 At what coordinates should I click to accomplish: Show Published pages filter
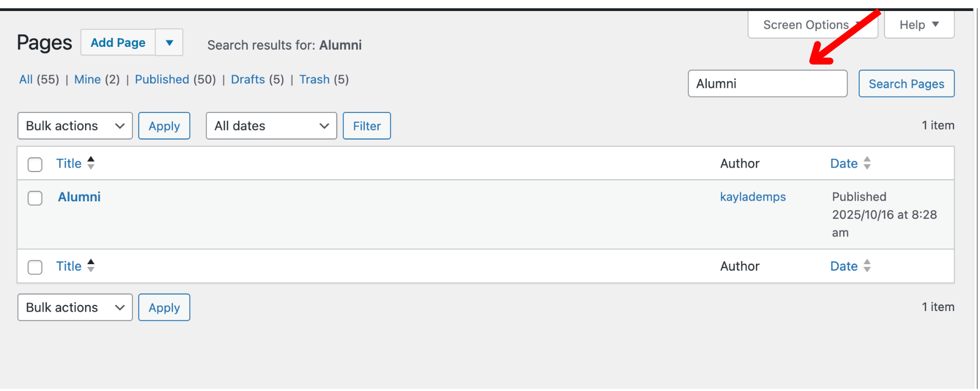[162, 79]
